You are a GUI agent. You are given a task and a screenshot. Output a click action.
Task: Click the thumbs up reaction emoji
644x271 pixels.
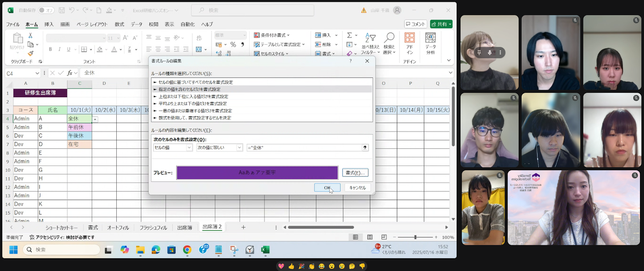291,266
